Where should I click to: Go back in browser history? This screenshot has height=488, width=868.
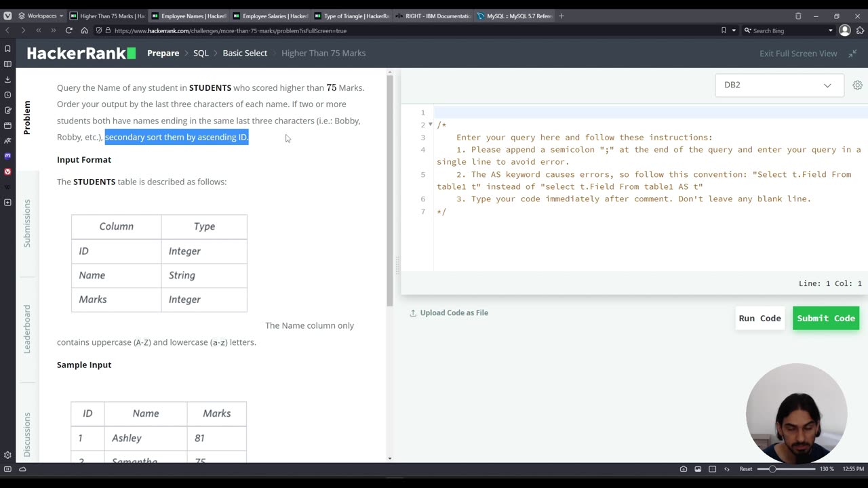7,30
